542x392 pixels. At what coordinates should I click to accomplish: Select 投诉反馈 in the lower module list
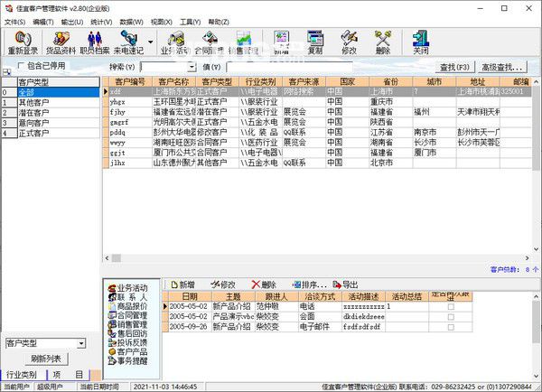tap(128, 342)
